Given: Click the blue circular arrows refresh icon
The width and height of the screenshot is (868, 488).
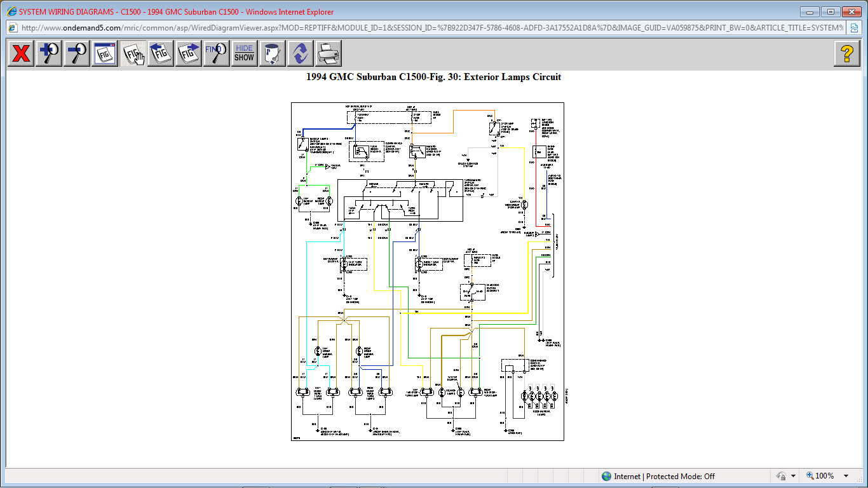Looking at the screenshot, I should [x=301, y=53].
